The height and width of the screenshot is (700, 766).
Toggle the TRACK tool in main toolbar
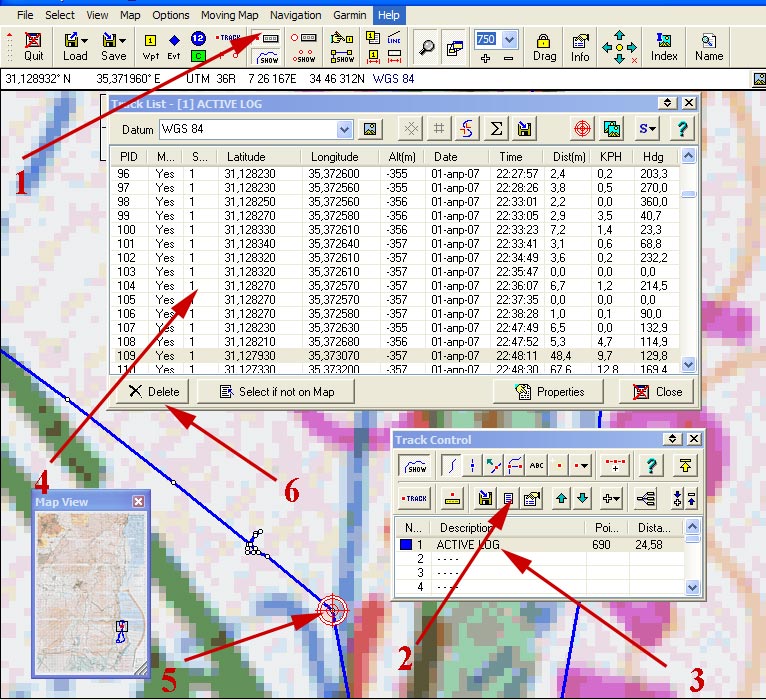click(228, 38)
